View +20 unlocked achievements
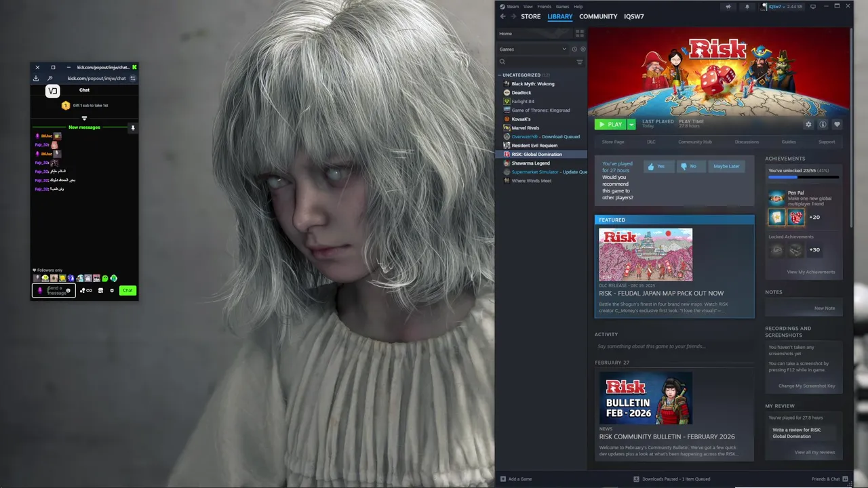 click(x=814, y=218)
